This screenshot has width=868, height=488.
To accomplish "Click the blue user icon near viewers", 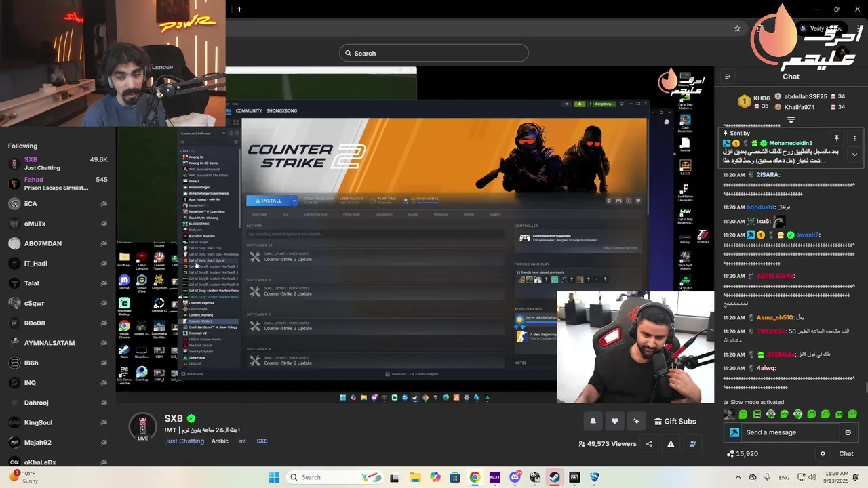I will (692, 444).
